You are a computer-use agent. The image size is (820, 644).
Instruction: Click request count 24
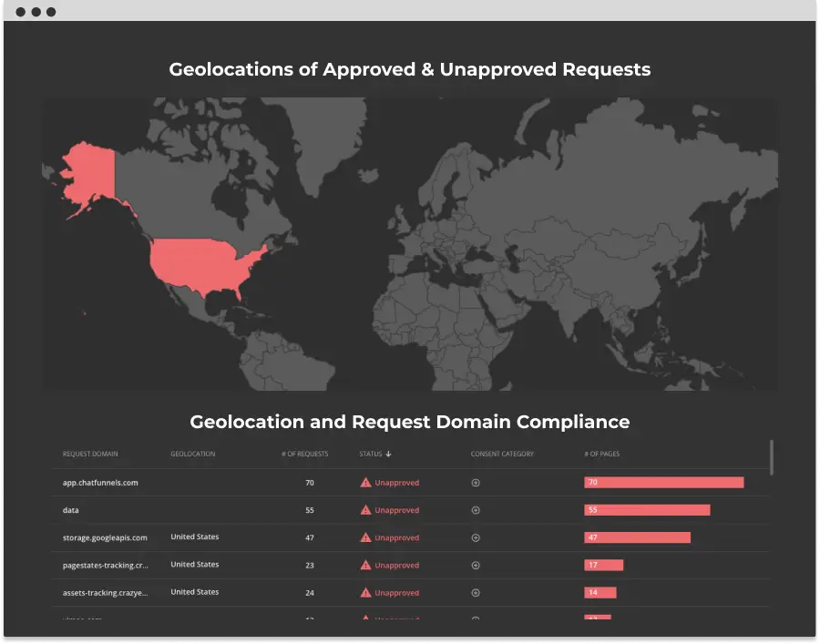click(310, 593)
